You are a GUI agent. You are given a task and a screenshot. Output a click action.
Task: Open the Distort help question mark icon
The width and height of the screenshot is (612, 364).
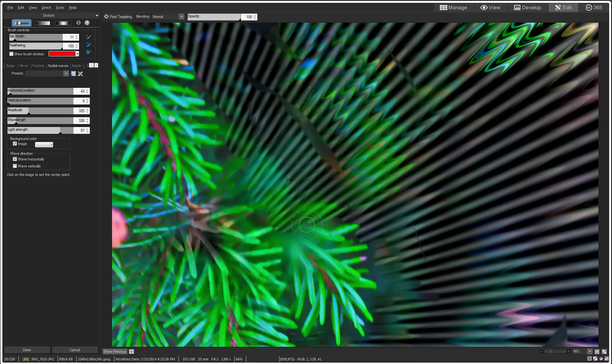click(87, 23)
